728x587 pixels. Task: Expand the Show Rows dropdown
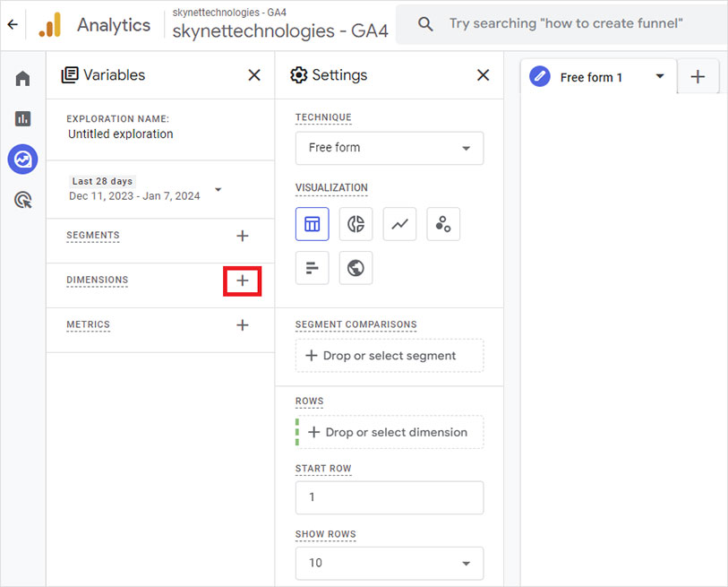click(x=389, y=563)
